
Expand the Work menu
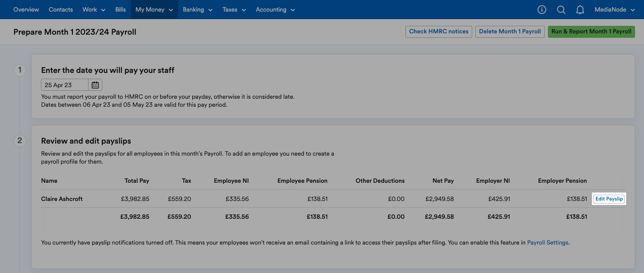point(94,9)
